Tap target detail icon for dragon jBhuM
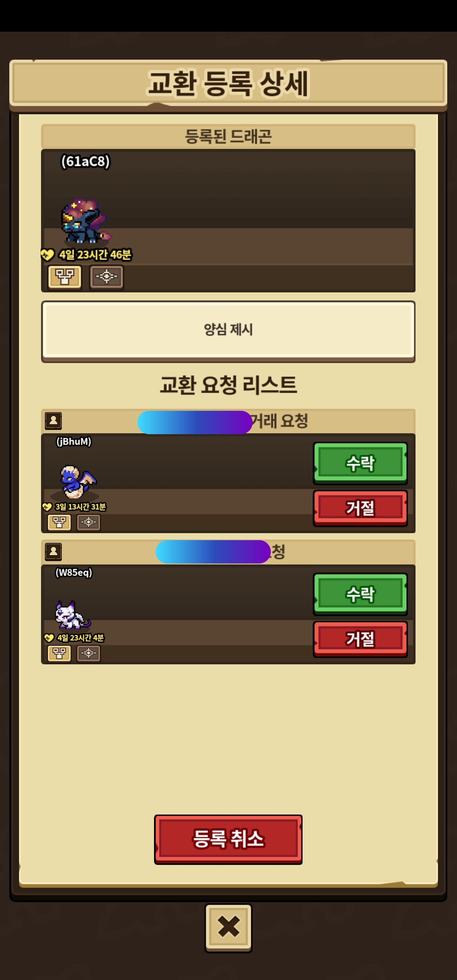The image size is (457, 980). pyautogui.click(x=88, y=522)
